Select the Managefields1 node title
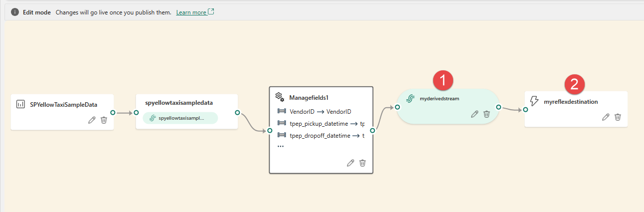The image size is (644, 212). pyautogui.click(x=309, y=97)
